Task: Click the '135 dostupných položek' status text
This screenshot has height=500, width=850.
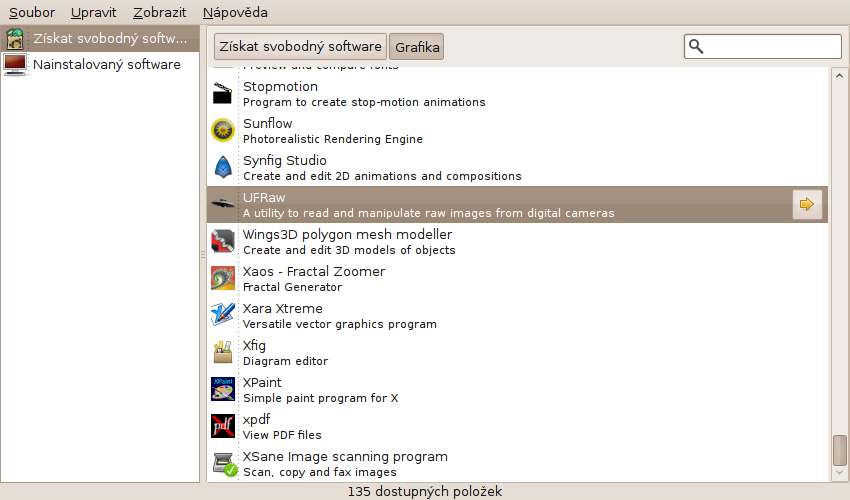Action: pos(425,492)
